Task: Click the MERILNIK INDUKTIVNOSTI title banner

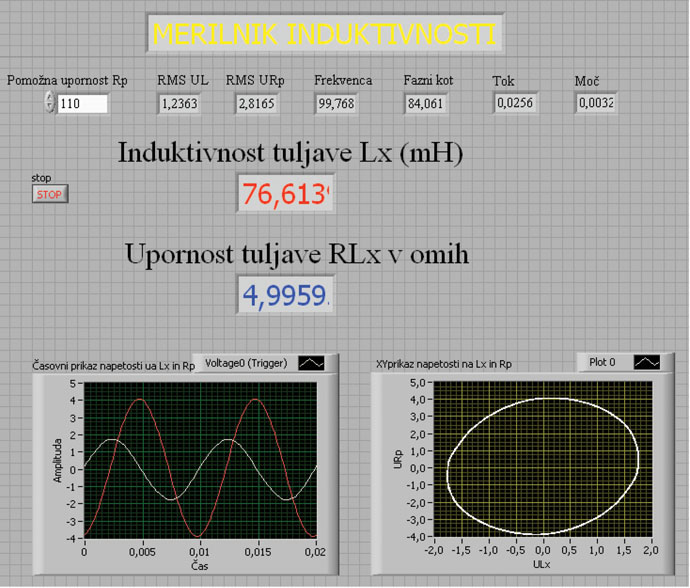Action: pos(324,34)
